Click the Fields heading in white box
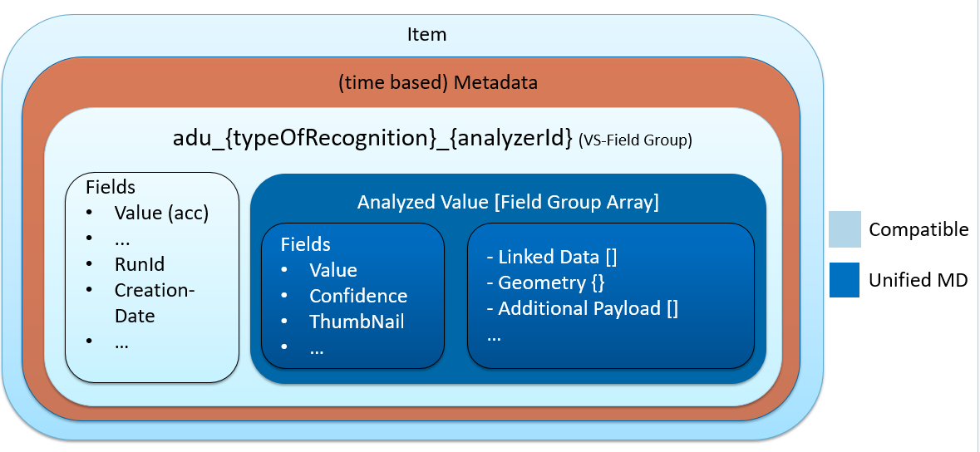The width and height of the screenshot is (980, 452). pyautogui.click(x=111, y=187)
